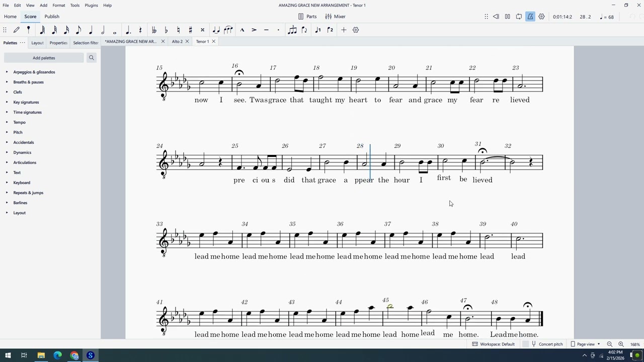Apply flat accidental

click(x=166, y=30)
